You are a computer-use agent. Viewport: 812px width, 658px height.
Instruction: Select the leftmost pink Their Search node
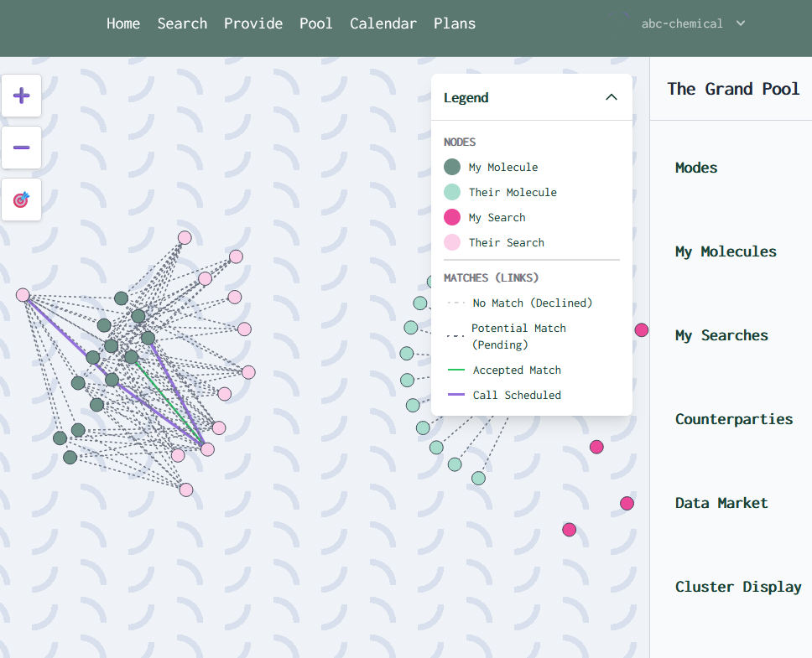coord(23,295)
